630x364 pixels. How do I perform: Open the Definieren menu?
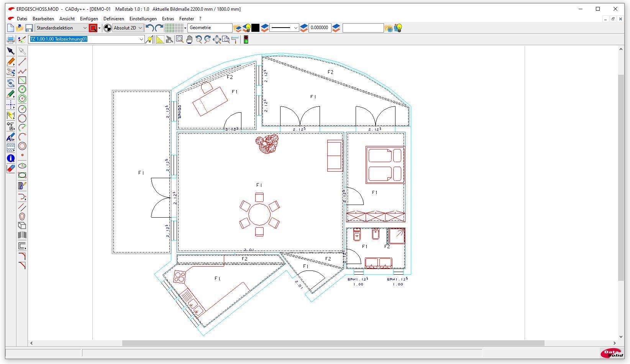tap(114, 18)
